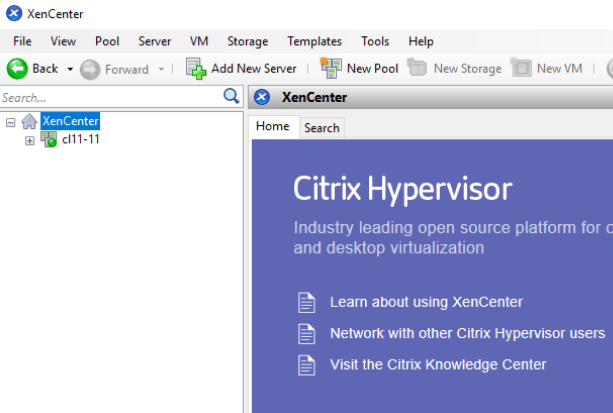Open the Forward history dropdown arrow
613x413 pixels.
pyautogui.click(x=161, y=69)
